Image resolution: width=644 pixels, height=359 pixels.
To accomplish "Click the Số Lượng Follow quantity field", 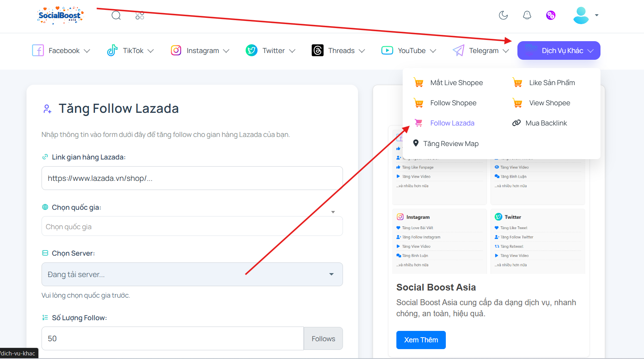I will [x=172, y=338].
